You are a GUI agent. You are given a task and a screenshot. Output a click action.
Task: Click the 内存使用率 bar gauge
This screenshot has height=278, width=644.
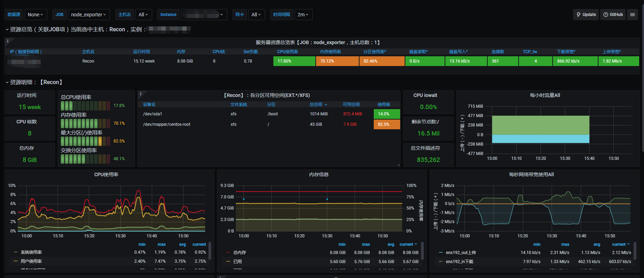pyautogui.click(x=85, y=123)
